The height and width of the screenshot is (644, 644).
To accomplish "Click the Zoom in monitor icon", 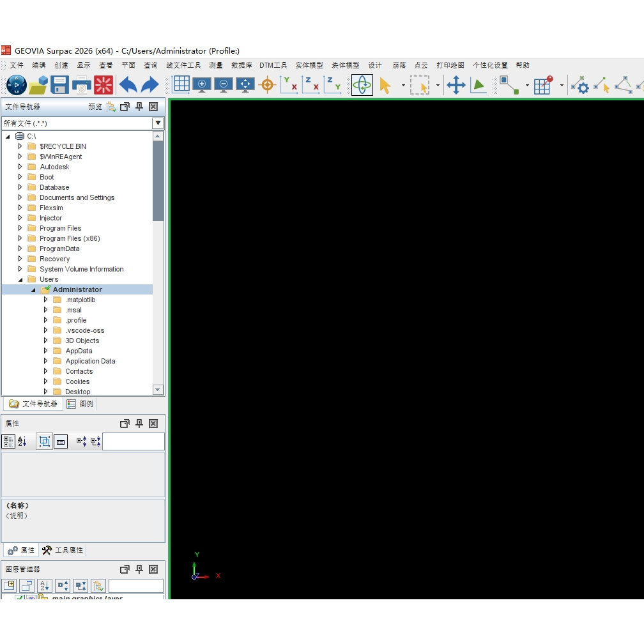I will pyautogui.click(x=202, y=84).
